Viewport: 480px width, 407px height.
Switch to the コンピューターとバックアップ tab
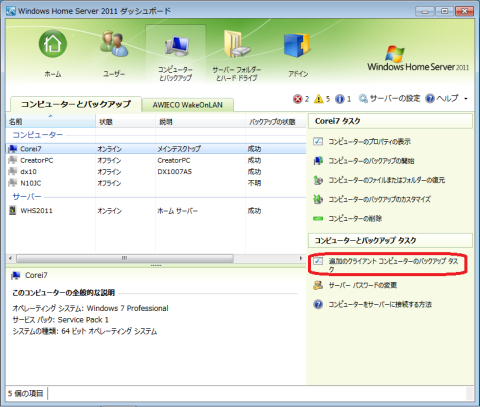pos(76,104)
